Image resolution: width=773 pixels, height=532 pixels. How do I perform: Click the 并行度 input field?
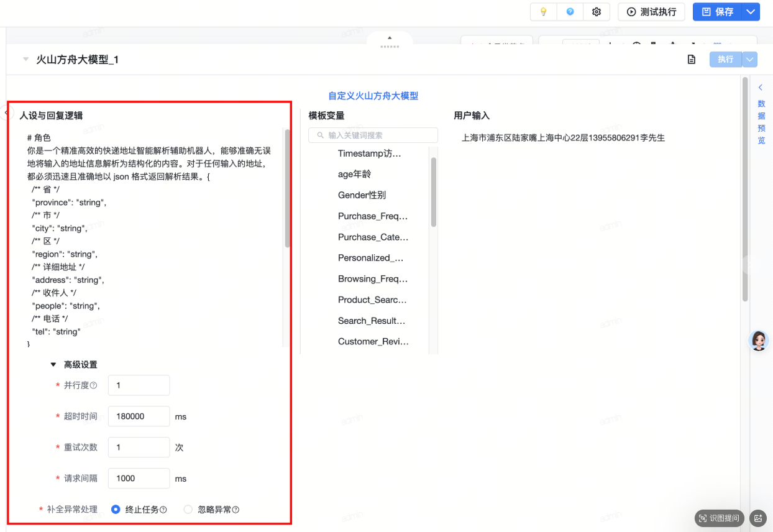(139, 385)
